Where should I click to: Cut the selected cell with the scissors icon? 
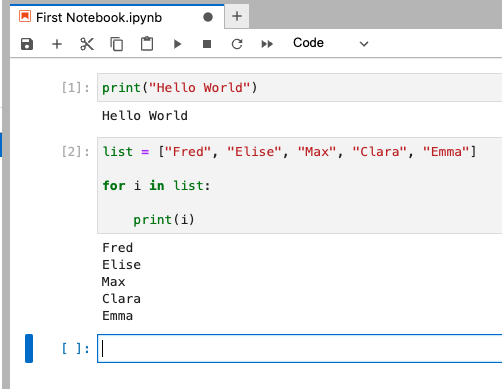click(x=87, y=44)
